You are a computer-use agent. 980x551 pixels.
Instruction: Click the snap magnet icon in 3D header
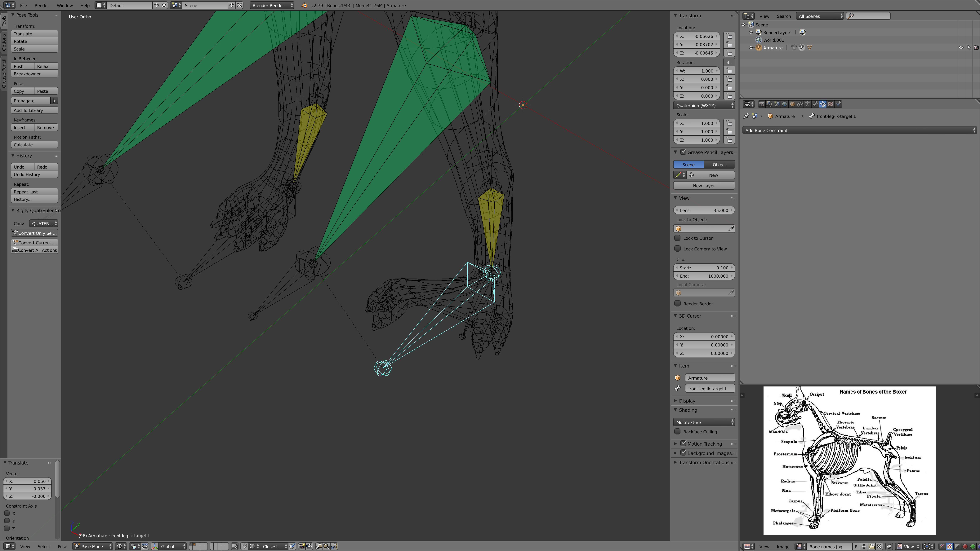[244, 546]
